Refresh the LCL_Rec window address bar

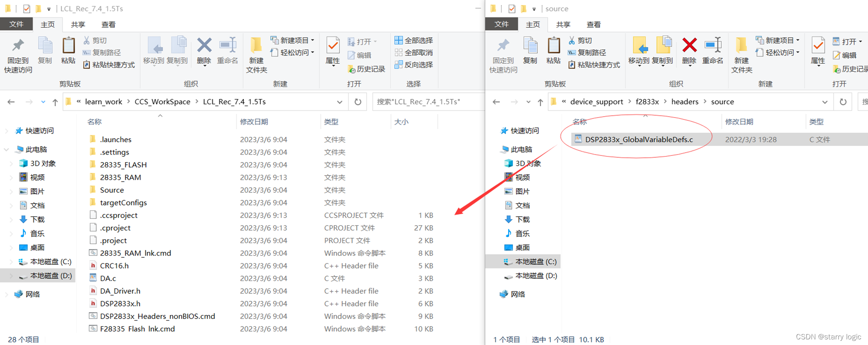358,102
